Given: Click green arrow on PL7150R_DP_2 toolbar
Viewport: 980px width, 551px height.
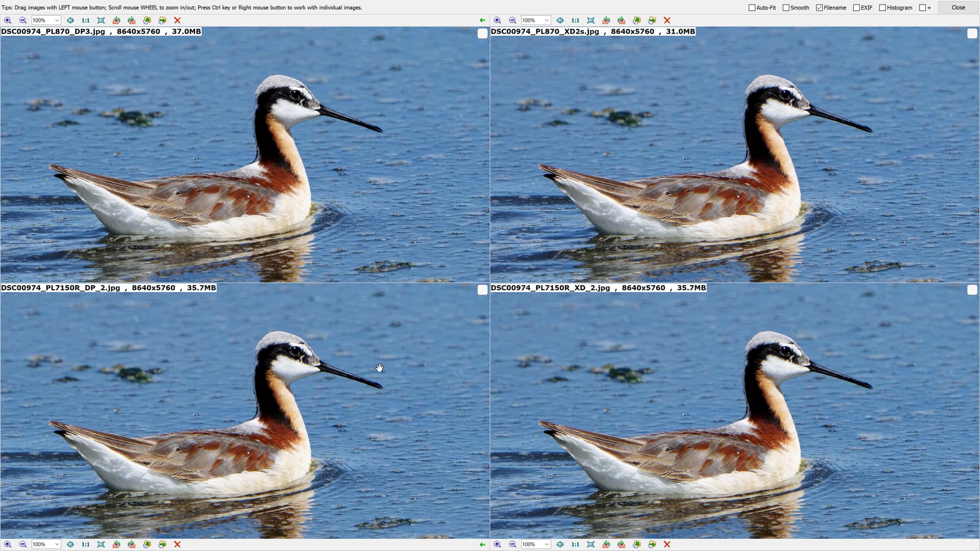Looking at the screenshot, I should coord(482,544).
